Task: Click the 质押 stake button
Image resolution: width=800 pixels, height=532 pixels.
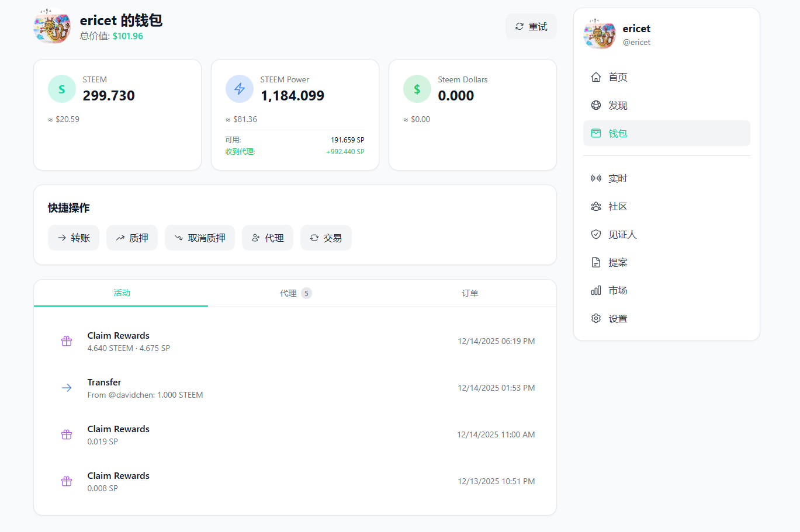Action: (x=132, y=238)
